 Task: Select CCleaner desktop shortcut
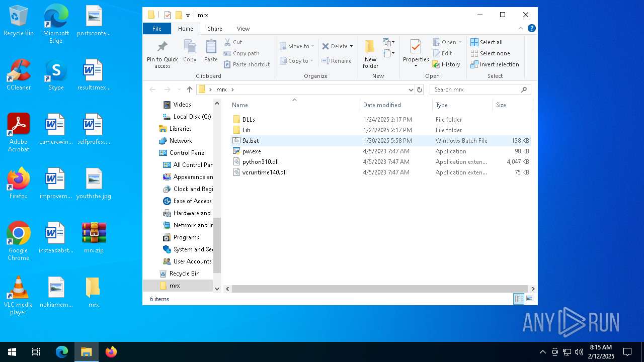(19, 75)
